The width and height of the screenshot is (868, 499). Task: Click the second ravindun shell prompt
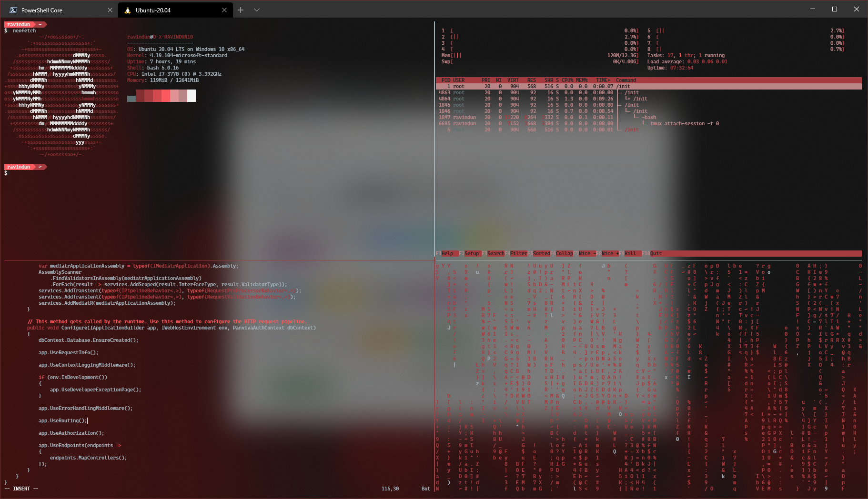pos(26,167)
